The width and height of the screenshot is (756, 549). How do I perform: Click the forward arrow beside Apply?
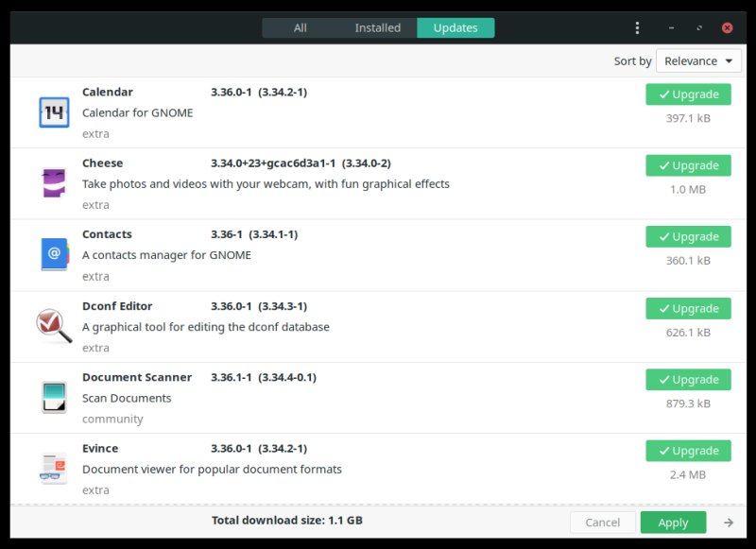coord(729,522)
